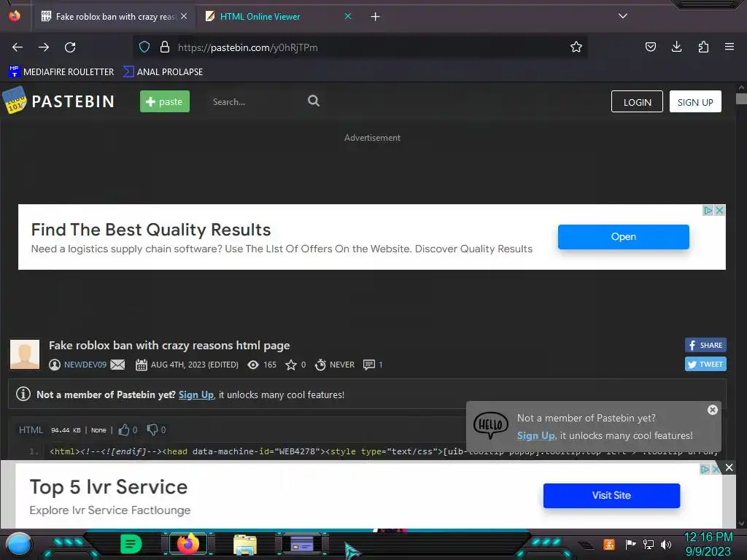The image size is (747, 560).
Task: Open the comments icon showing 1
Action: pyautogui.click(x=368, y=365)
